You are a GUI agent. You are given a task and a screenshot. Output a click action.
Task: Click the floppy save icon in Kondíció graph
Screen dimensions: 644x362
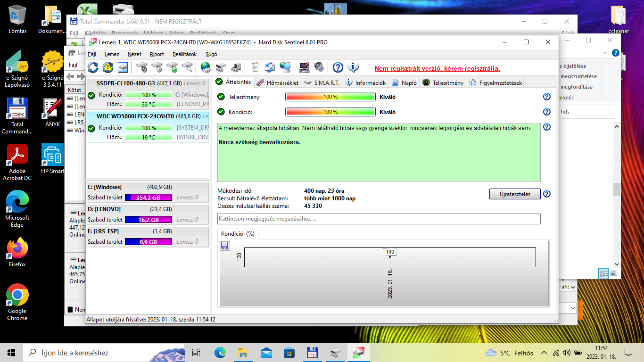[225, 246]
